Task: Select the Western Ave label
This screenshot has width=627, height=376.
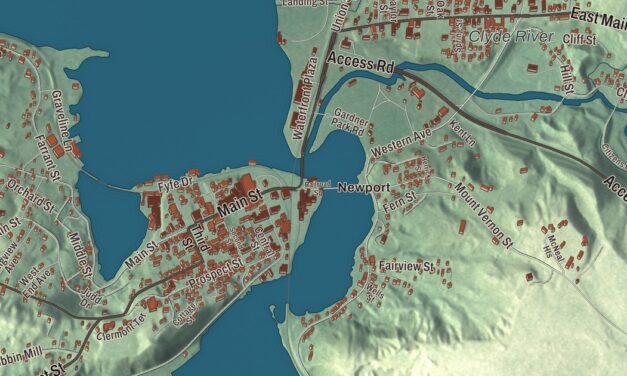Action: pos(401,142)
